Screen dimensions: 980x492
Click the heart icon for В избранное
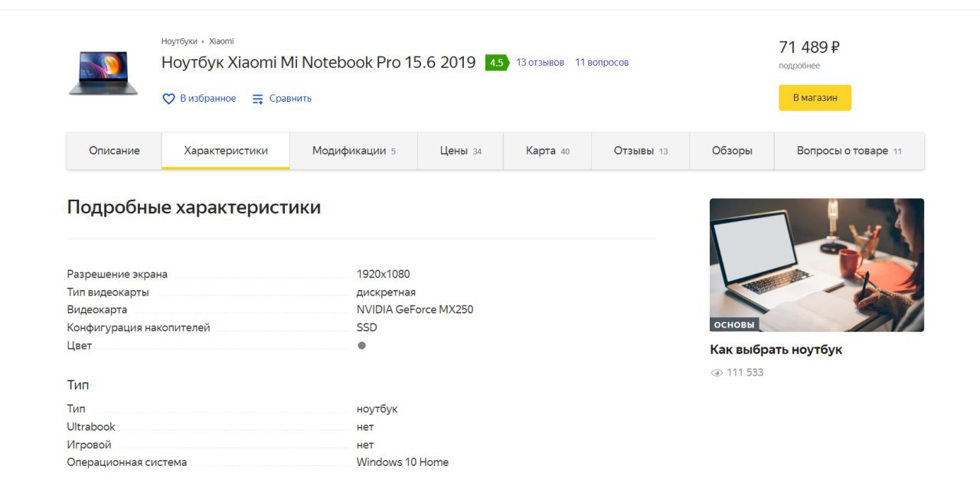point(168,99)
